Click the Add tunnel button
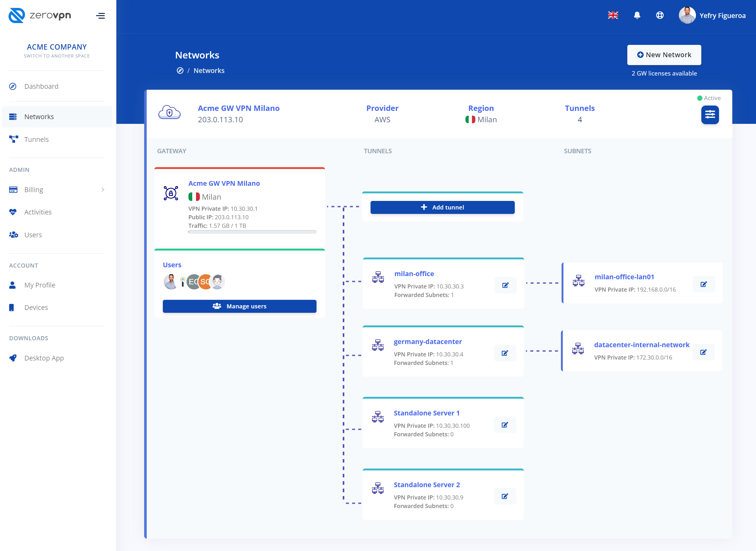 442,208
